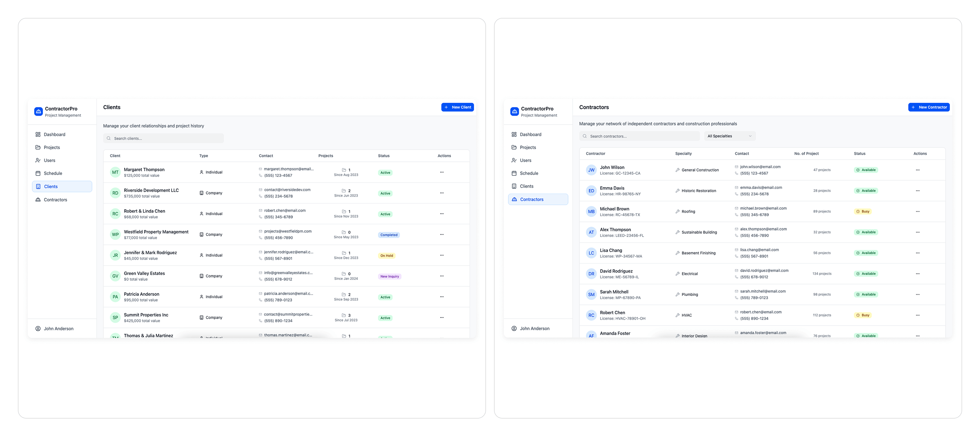
Task: Click the ContractorPro logo on the Contractors screen
Action: pyautogui.click(x=514, y=112)
